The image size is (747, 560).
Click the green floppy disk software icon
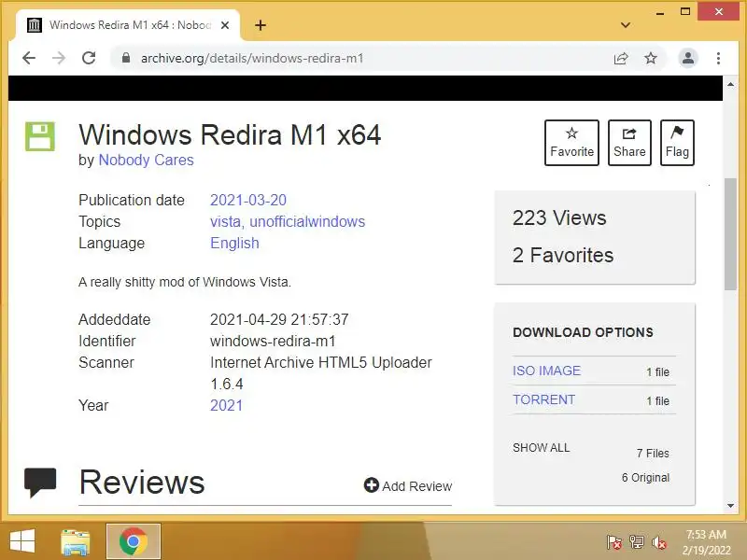pyautogui.click(x=40, y=136)
